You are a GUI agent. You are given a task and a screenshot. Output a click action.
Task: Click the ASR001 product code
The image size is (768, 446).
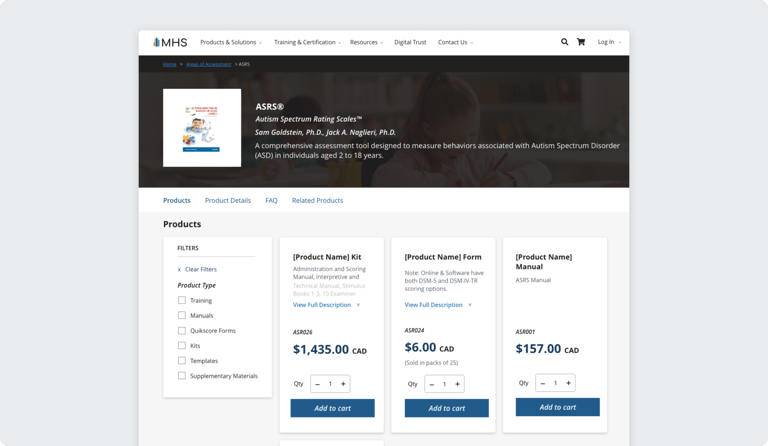525,332
